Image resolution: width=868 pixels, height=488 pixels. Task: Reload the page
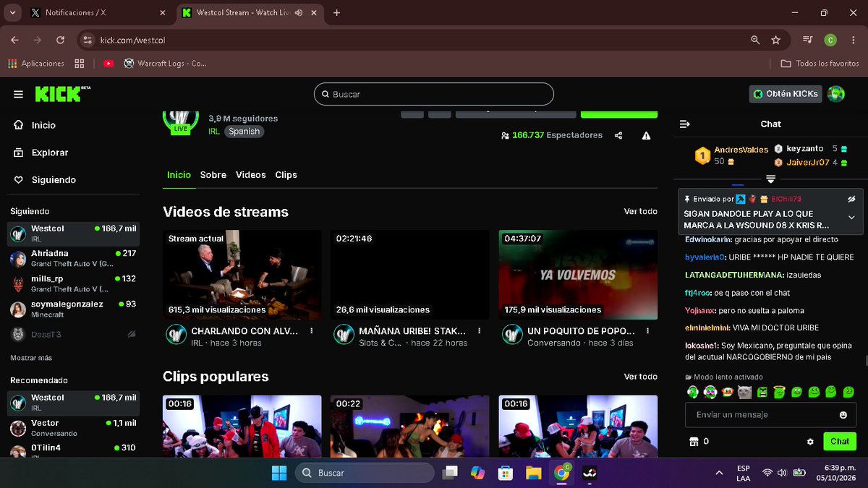click(x=60, y=40)
